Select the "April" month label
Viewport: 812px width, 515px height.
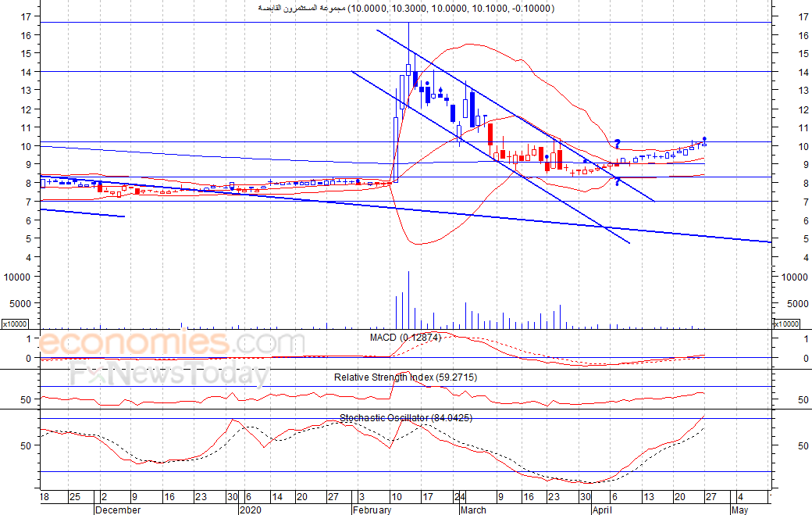(x=602, y=510)
